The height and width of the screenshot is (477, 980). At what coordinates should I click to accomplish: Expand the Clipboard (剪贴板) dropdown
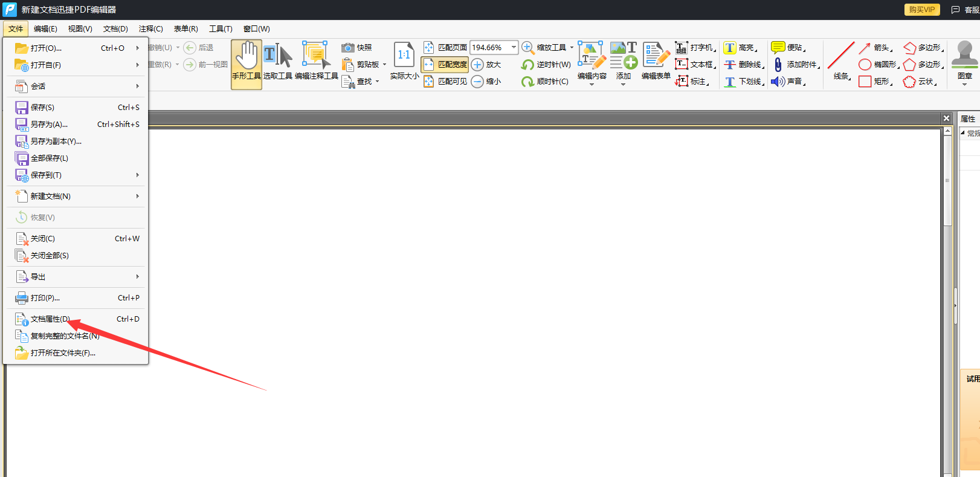[x=384, y=65]
